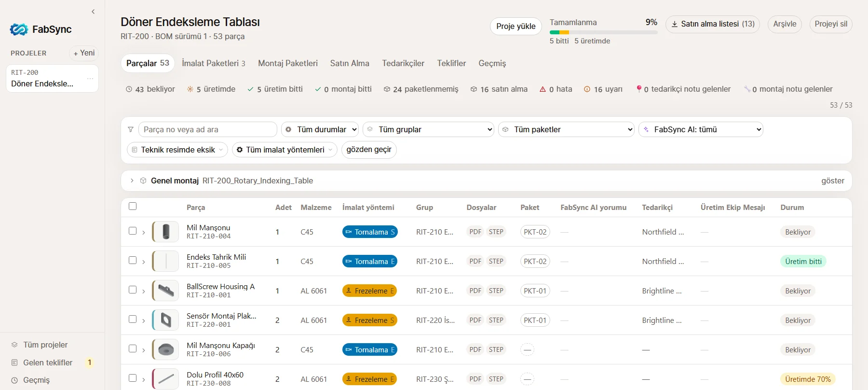Open Gelen teklifler in the sidebar
The image size is (868, 390).
[48, 362]
